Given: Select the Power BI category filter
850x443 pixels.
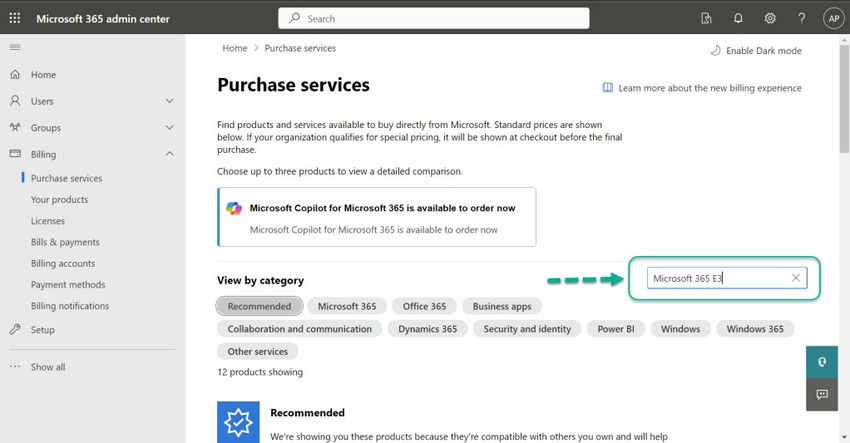Looking at the screenshot, I should point(616,329).
